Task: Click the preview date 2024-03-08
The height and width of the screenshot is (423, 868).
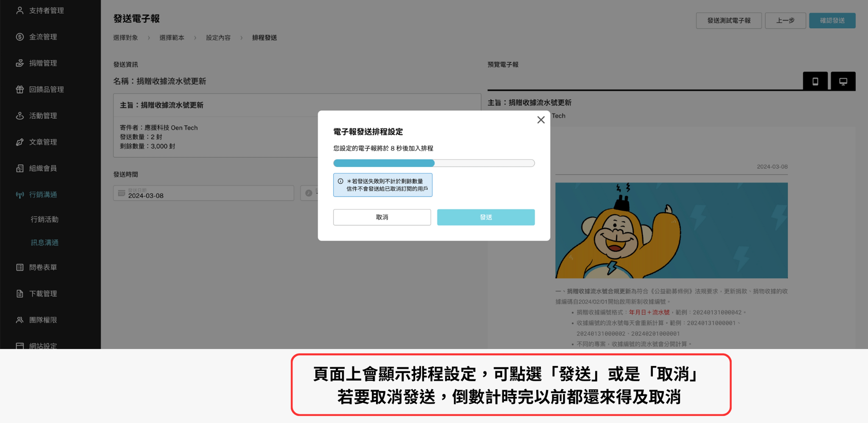Action: pyautogui.click(x=772, y=167)
